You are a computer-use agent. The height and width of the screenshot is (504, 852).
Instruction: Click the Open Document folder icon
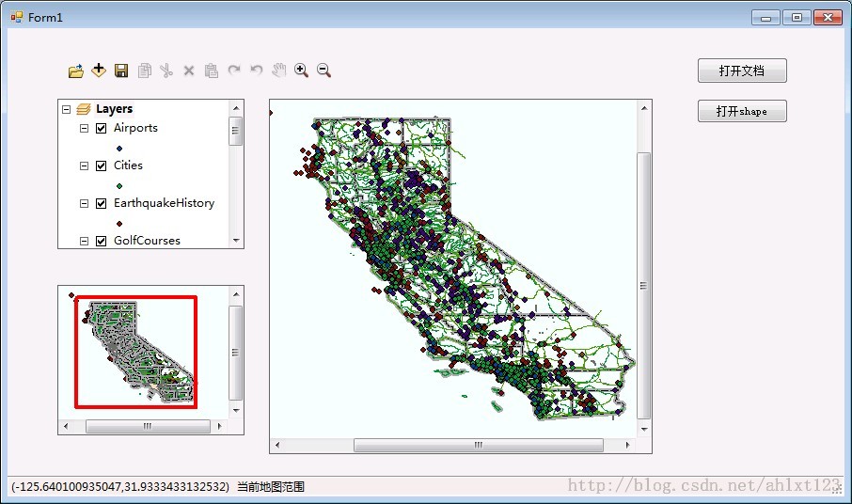pyautogui.click(x=76, y=71)
